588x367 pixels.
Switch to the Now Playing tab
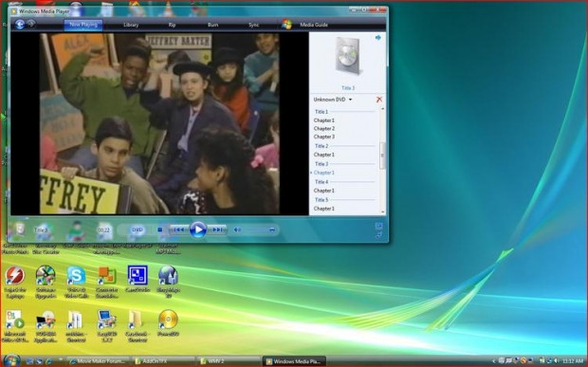[x=83, y=25]
